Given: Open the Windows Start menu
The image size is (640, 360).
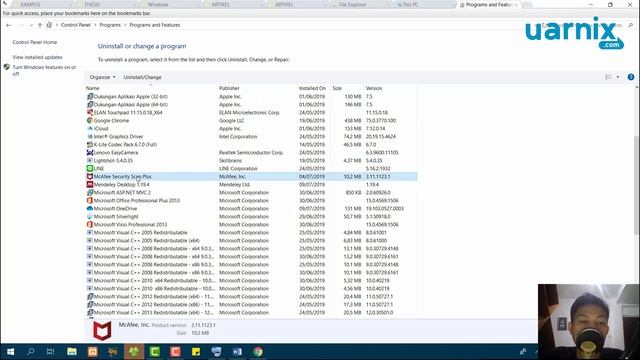Looking at the screenshot, I should [x=10, y=351].
